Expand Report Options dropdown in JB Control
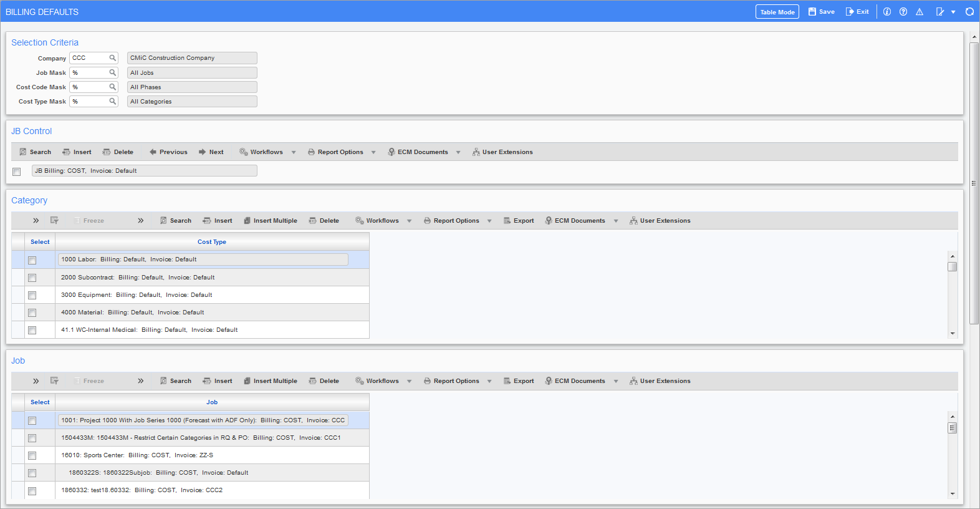The image size is (980, 509). [x=373, y=152]
